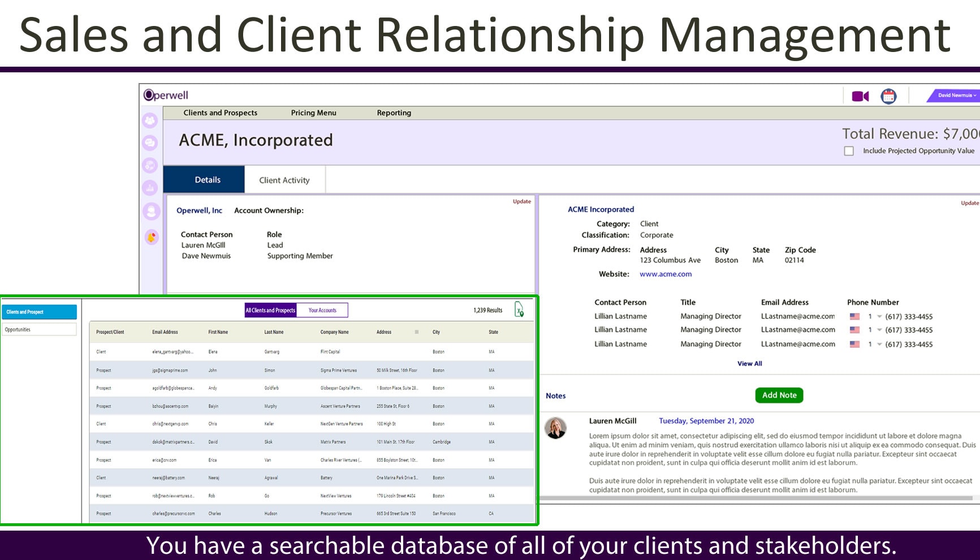
Task: Select the All Clients and Prospects tab
Action: [270, 310]
